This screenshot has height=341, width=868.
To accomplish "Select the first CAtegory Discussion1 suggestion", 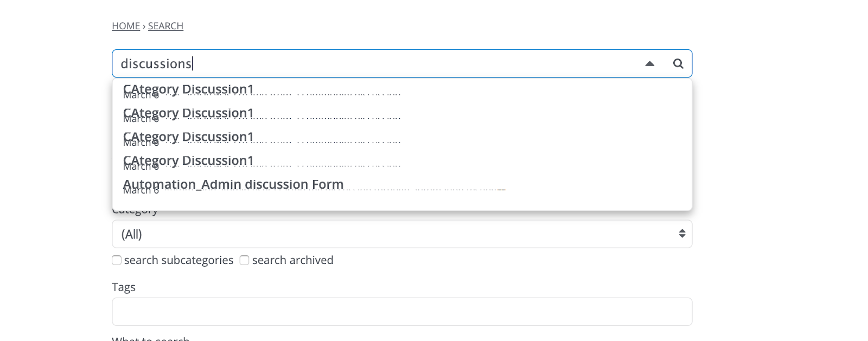I will [x=188, y=89].
